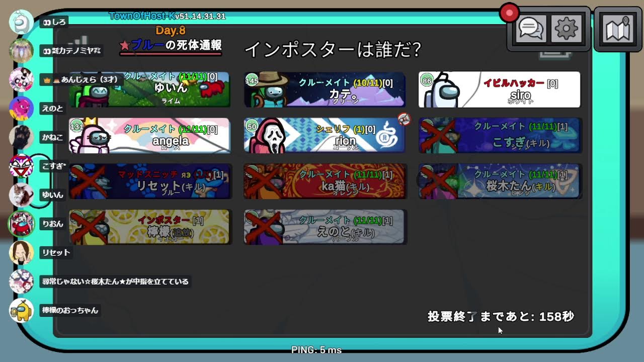Click the icon at rion card corner
The width and height of the screenshot is (644, 362).
404,119
